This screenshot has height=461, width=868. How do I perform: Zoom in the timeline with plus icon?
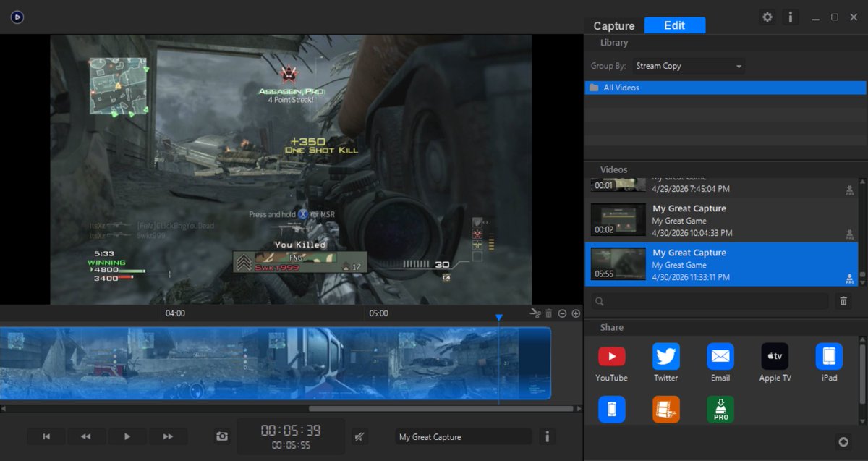tap(576, 313)
